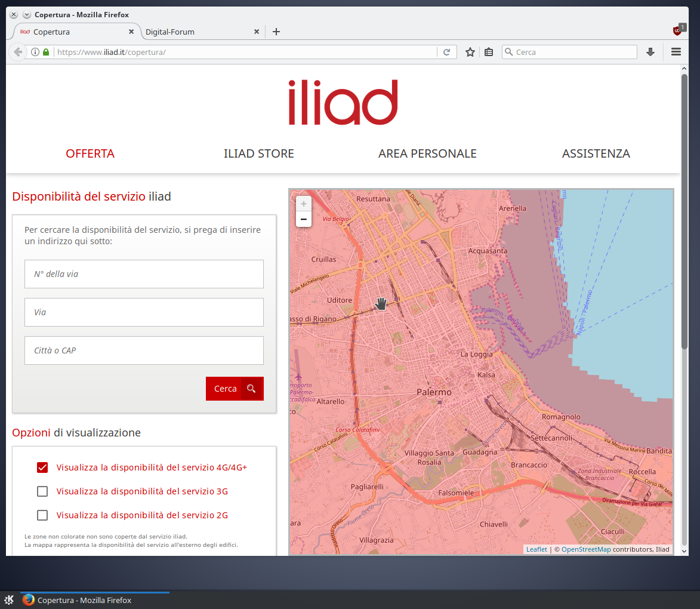The height and width of the screenshot is (609, 700).
Task: Click the Ciaculli label on map
Action: pyautogui.click(x=612, y=532)
